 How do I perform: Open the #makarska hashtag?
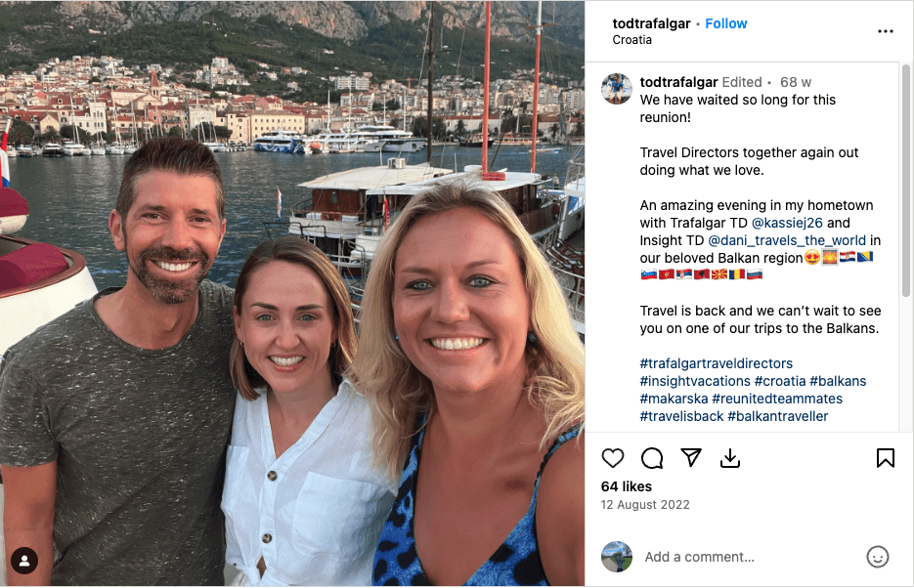click(674, 399)
